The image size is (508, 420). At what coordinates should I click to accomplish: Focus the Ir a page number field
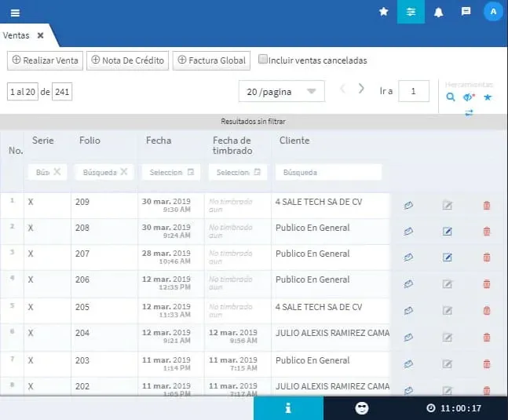pos(414,91)
